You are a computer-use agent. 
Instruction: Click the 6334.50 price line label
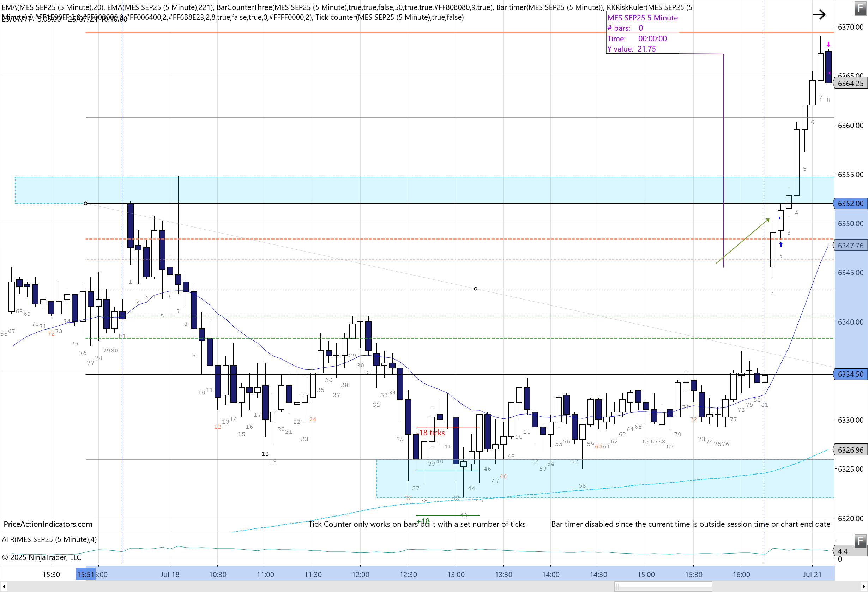[850, 374]
